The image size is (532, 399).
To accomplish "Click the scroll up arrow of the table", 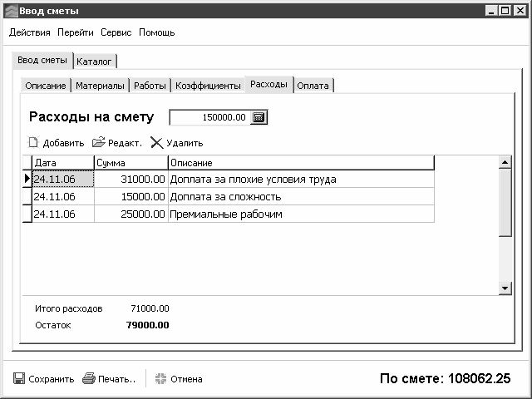I will (x=505, y=163).
